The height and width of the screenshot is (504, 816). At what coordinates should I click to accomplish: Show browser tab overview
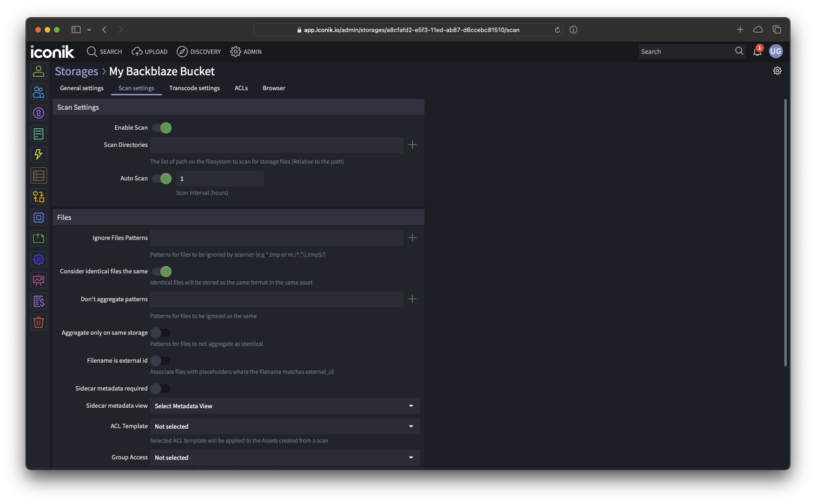(776, 30)
